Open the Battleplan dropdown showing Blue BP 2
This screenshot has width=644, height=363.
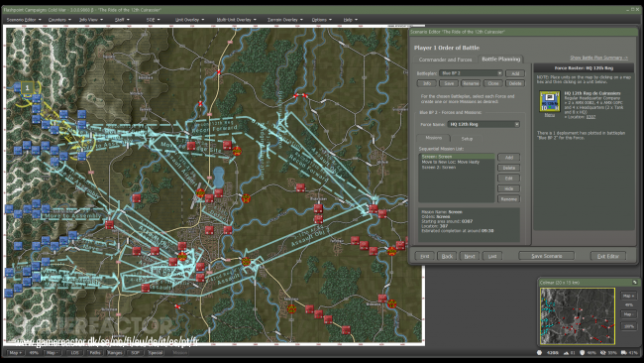tap(471, 73)
